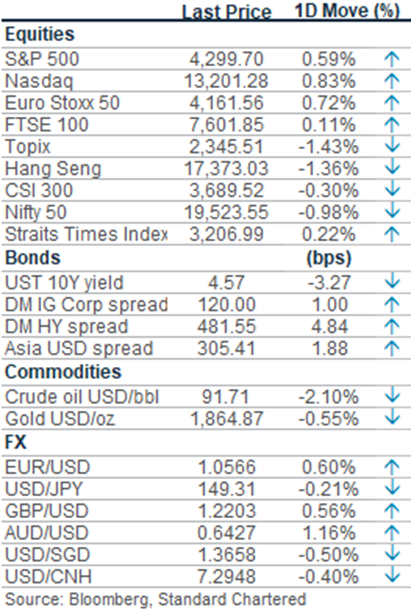411x613 pixels.
Task: Click the up arrow beside S&P 500
Action: (392, 59)
